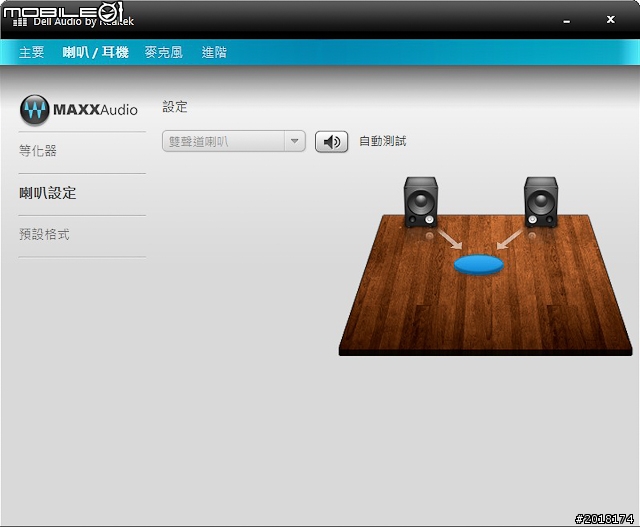Click the blue listener position disc
Image resolution: width=640 pixels, height=527 pixels.
coord(479,265)
